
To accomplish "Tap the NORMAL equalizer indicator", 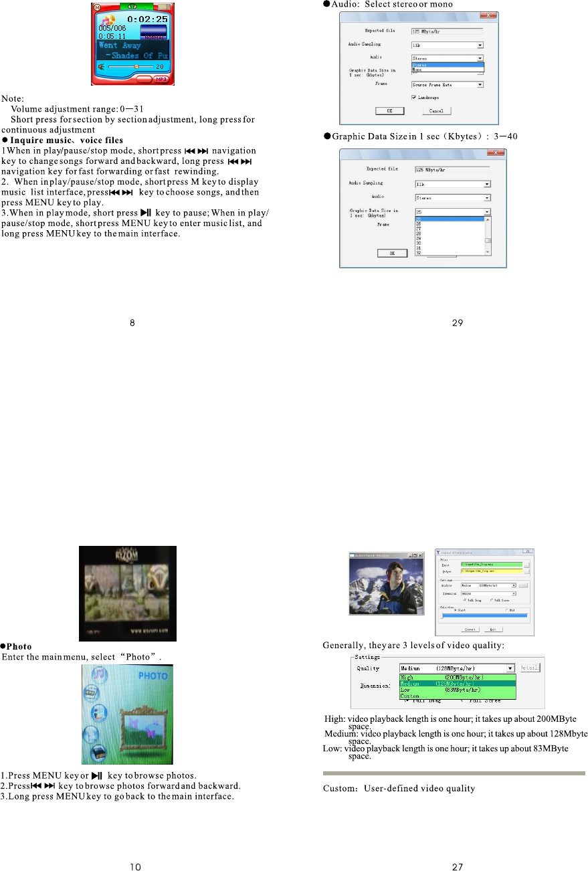I will [153, 32].
